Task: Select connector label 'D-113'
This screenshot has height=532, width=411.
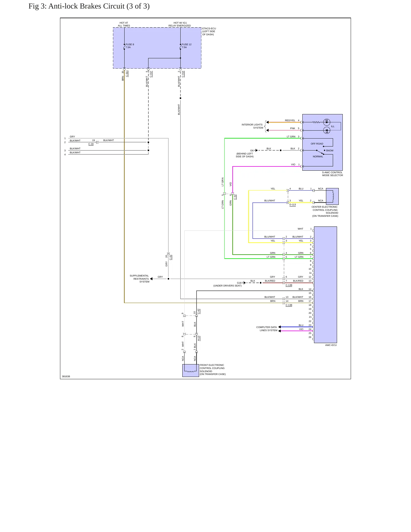Action: (x=293, y=205)
